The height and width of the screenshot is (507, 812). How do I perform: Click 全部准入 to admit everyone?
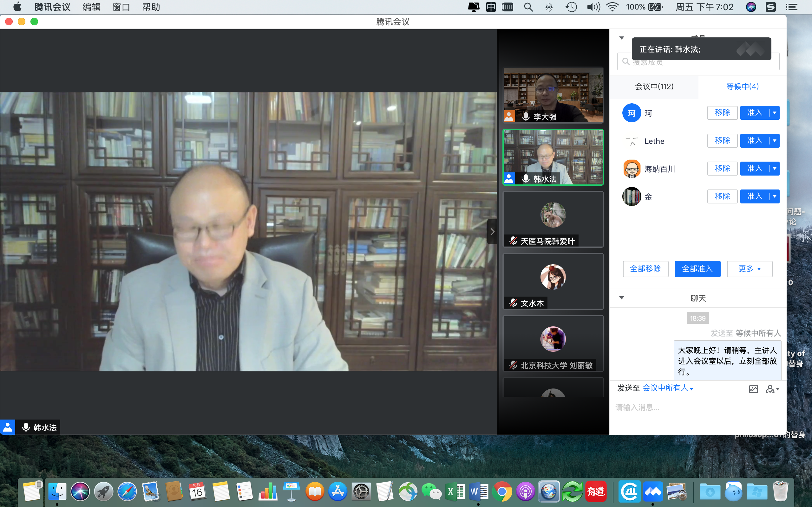697,269
